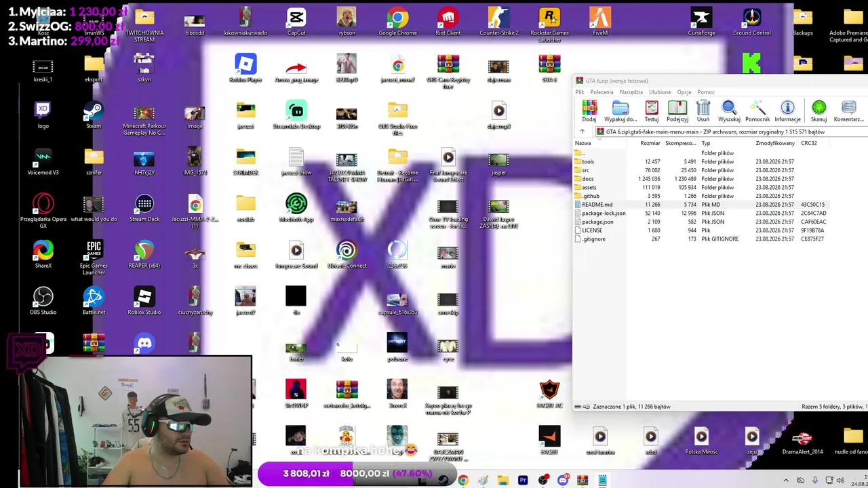The height and width of the screenshot is (488, 868).
Task: Sort by the Zmodyfikowany column header
Action: click(x=775, y=143)
